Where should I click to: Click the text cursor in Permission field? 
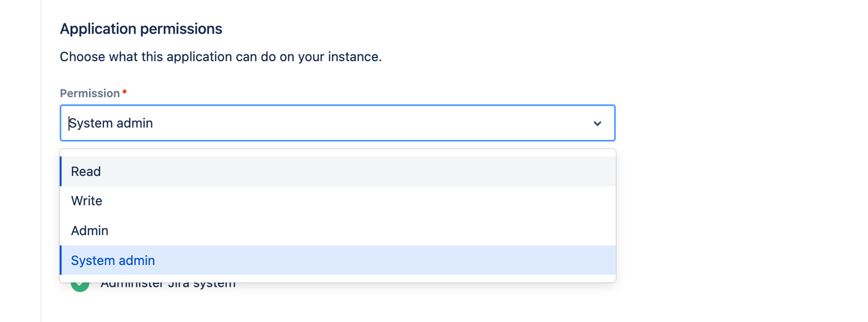tap(69, 123)
